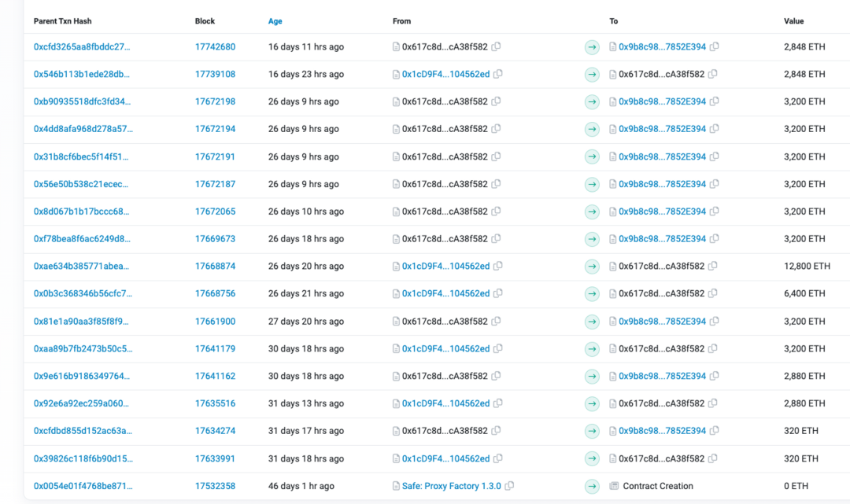Screen dimensions: 850x504
Task: Select the 6,400 ETH value cell
Action: [804, 293]
